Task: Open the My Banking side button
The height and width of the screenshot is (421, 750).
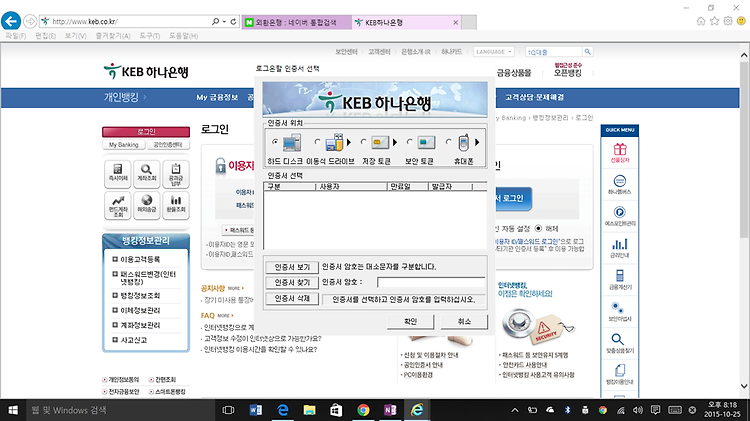Action: (123, 144)
